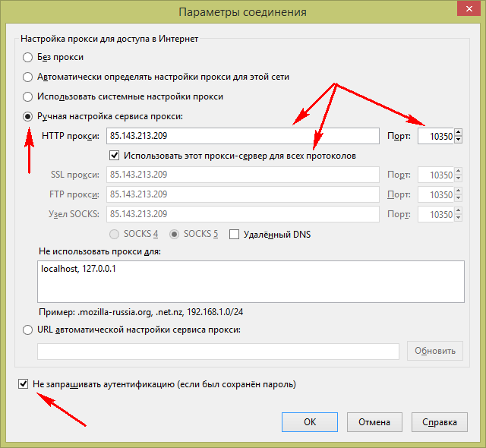
Task: Click the Обновить button
Action: 435,351
